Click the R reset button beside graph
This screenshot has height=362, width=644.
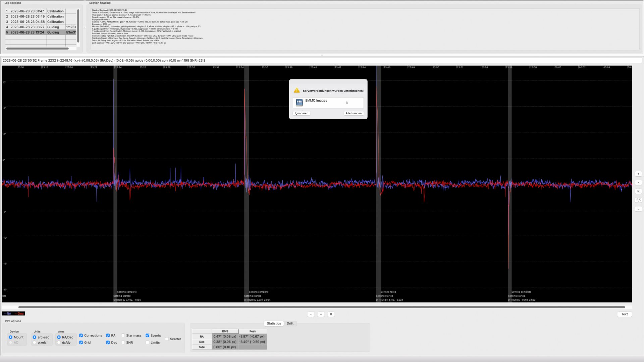pyautogui.click(x=638, y=191)
